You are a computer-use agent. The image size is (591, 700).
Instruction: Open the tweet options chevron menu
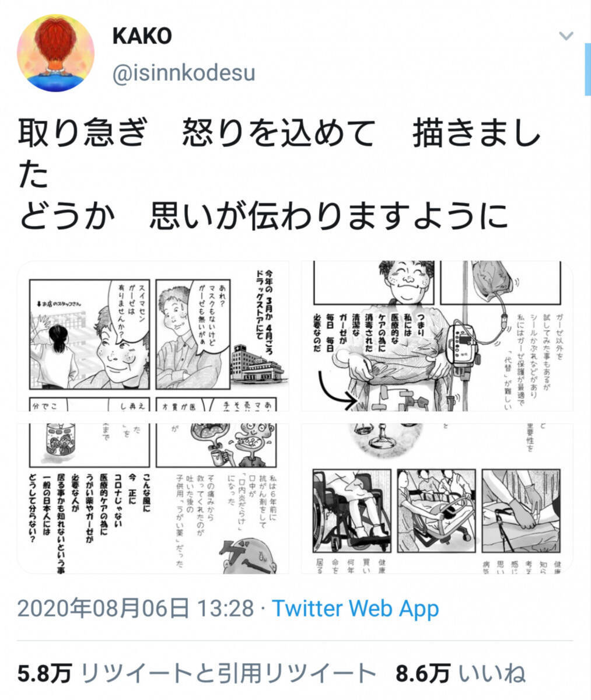click(x=565, y=36)
